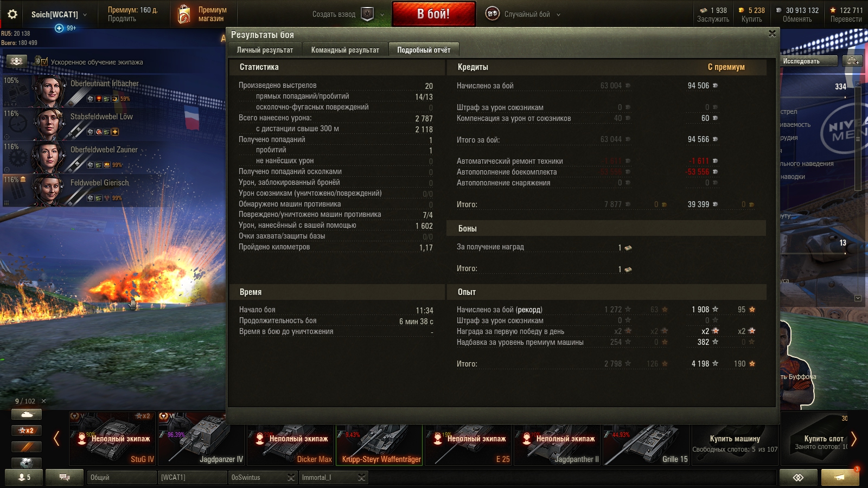
Task: Open the settings gear menu
Action: point(12,14)
